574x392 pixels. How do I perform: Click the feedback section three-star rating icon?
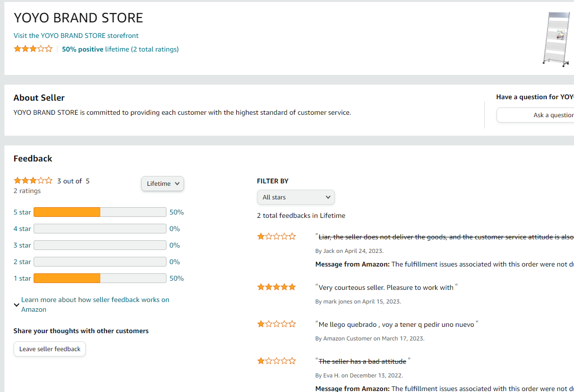coord(33,180)
